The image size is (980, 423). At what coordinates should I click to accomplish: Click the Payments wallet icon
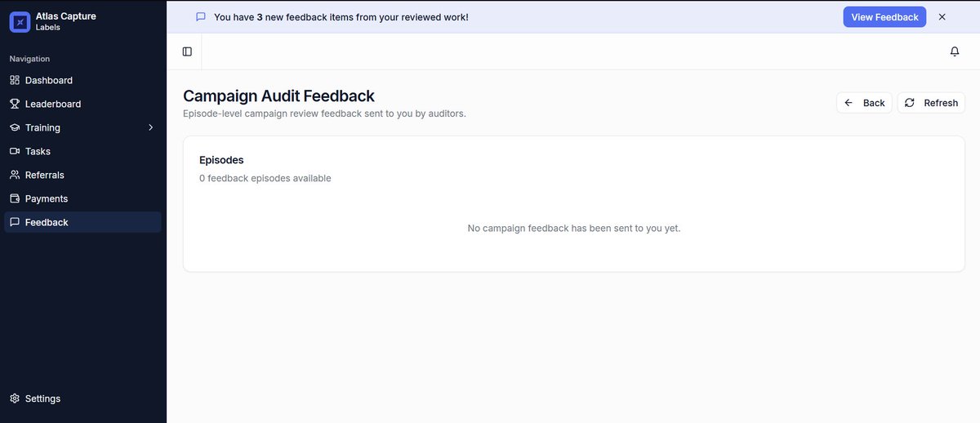click(15, 198)
